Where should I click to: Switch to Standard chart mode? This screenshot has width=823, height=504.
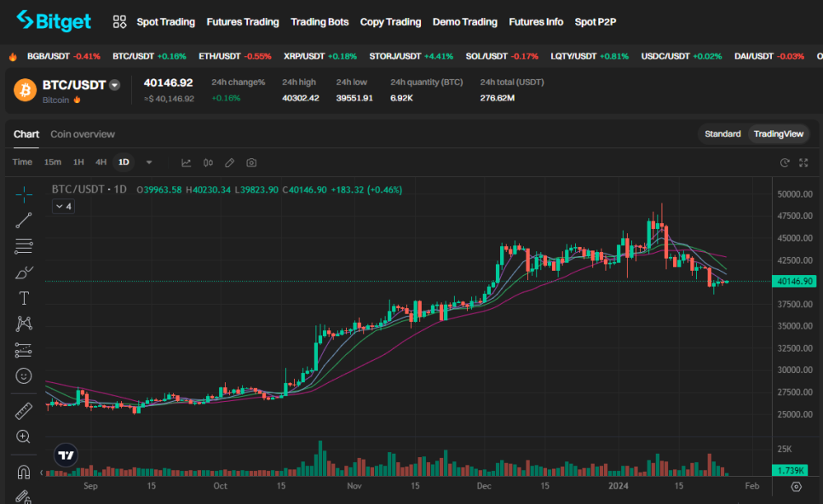pyautogui.click(x=722, y=134)
